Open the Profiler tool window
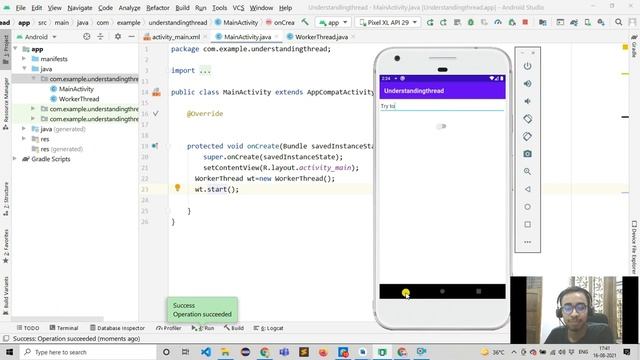 pyautogui.click(x=169, y=328)
